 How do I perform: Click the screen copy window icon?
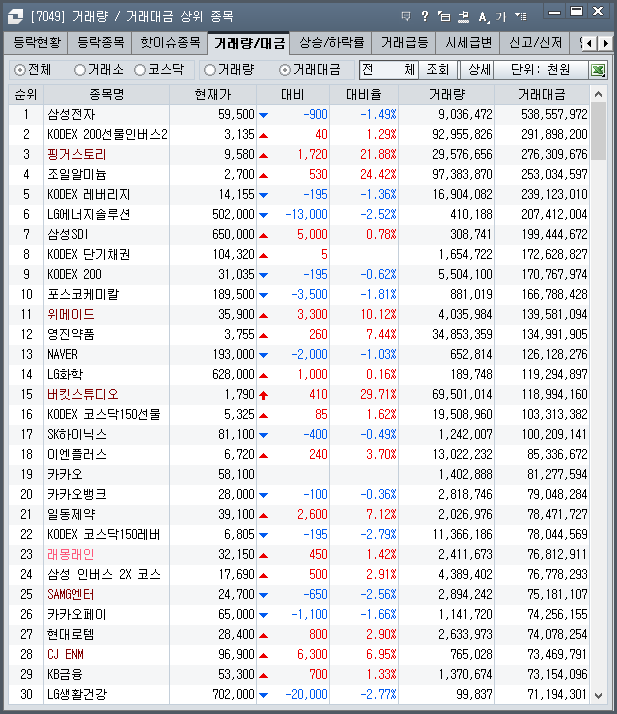coord(444,17)
